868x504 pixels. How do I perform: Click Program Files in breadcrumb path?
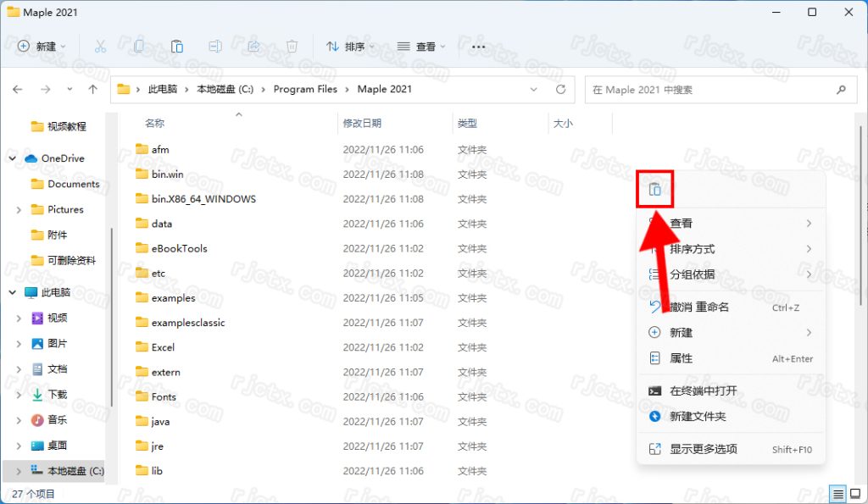305,89
